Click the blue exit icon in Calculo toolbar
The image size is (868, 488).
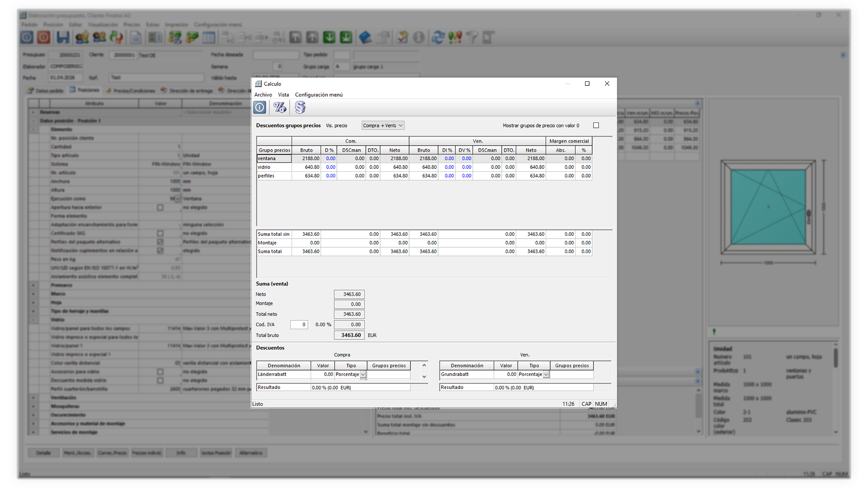tap(259, 108)
